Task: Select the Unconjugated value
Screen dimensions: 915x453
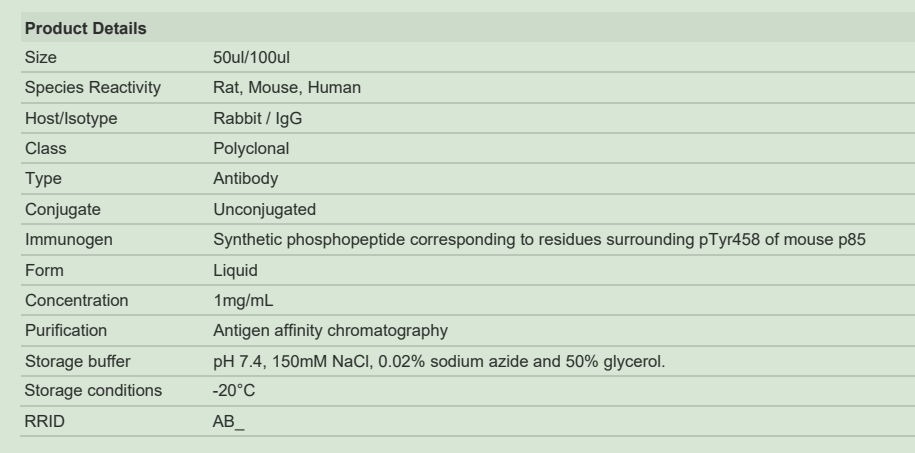Action: tap(265, 210)
